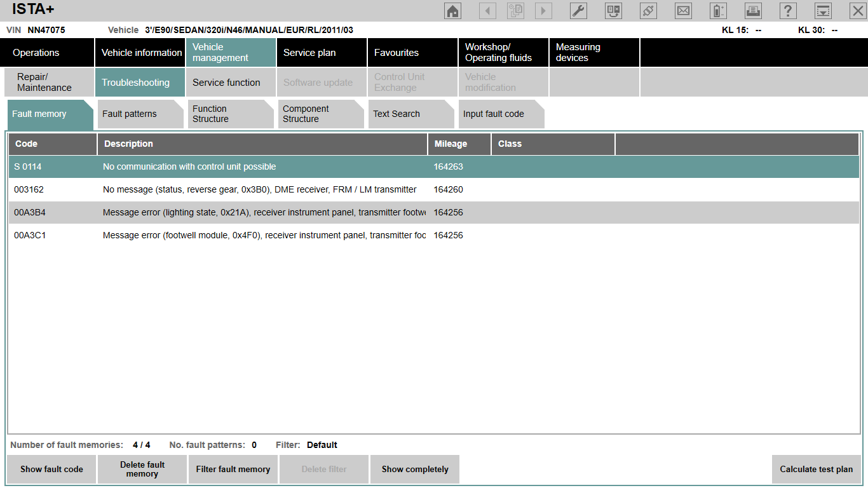Select fault code 00A3B4 row
This screenshot has width=868, height=488.
[434, 212]
